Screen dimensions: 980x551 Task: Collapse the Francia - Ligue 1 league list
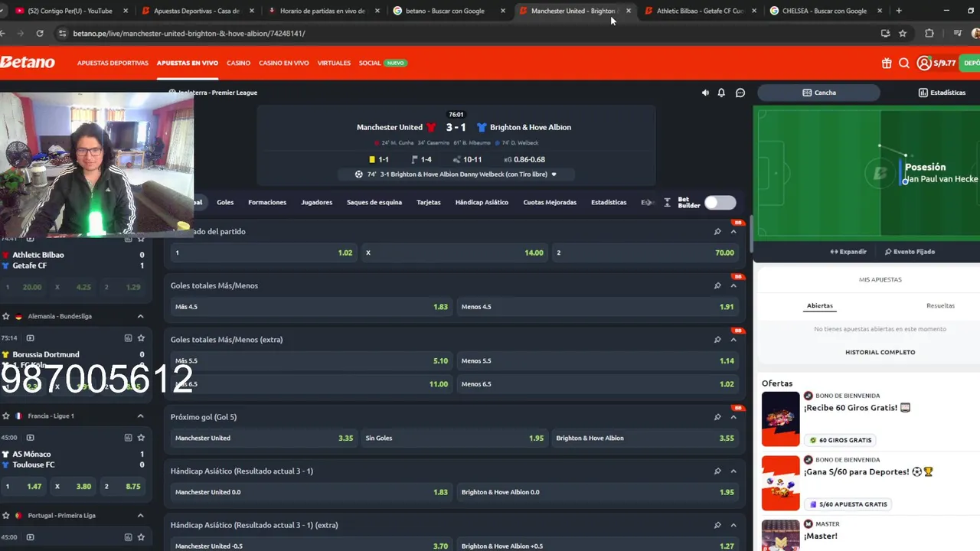(140, 416)
